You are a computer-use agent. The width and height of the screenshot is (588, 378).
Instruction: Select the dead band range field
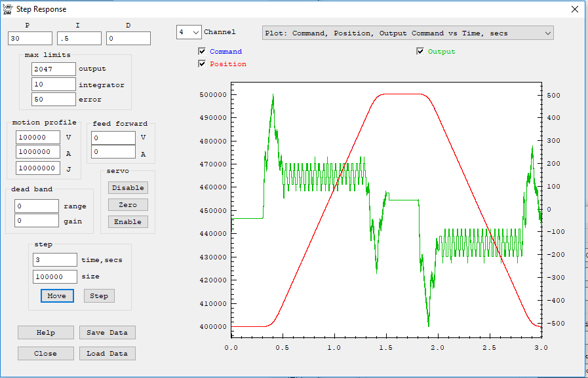pyautogui.click(x=37, y=206)
